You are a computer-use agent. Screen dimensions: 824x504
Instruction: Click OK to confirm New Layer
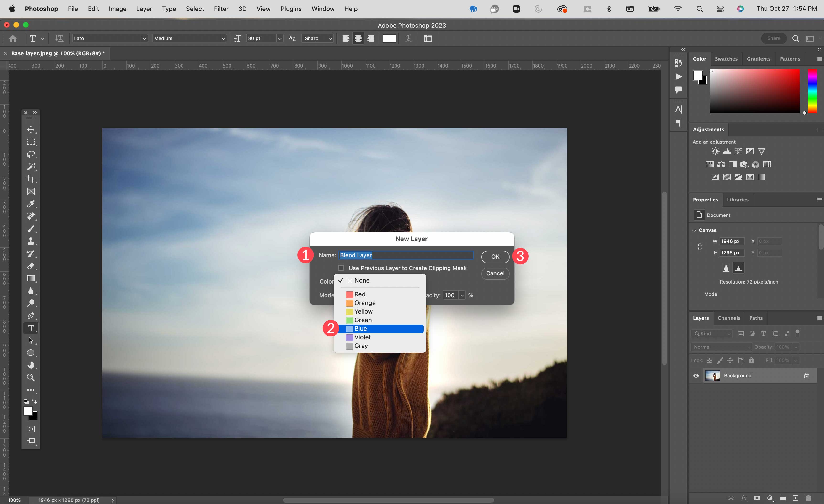click(x=494, y=256)
